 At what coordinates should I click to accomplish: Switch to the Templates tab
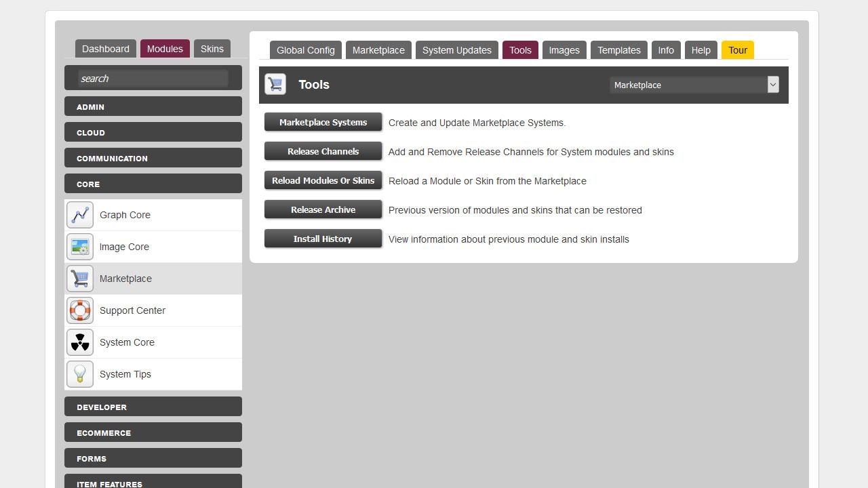tap(619, 50)
